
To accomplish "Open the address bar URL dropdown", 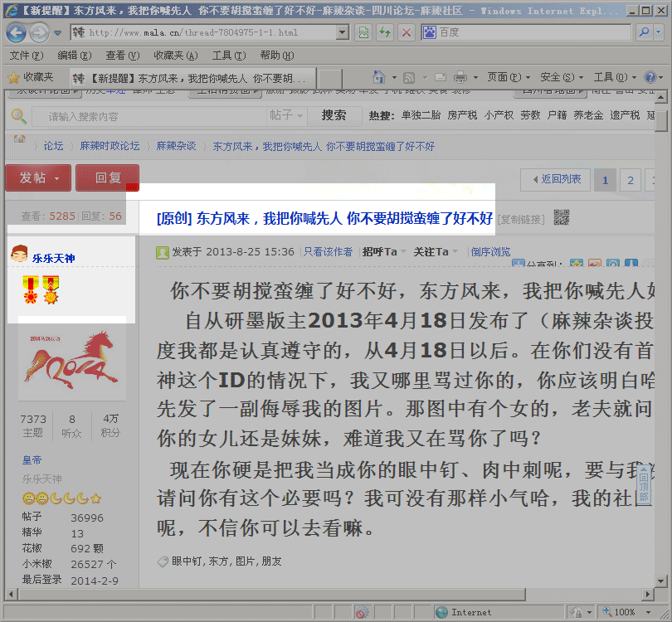I will click(x=342, y=32).
